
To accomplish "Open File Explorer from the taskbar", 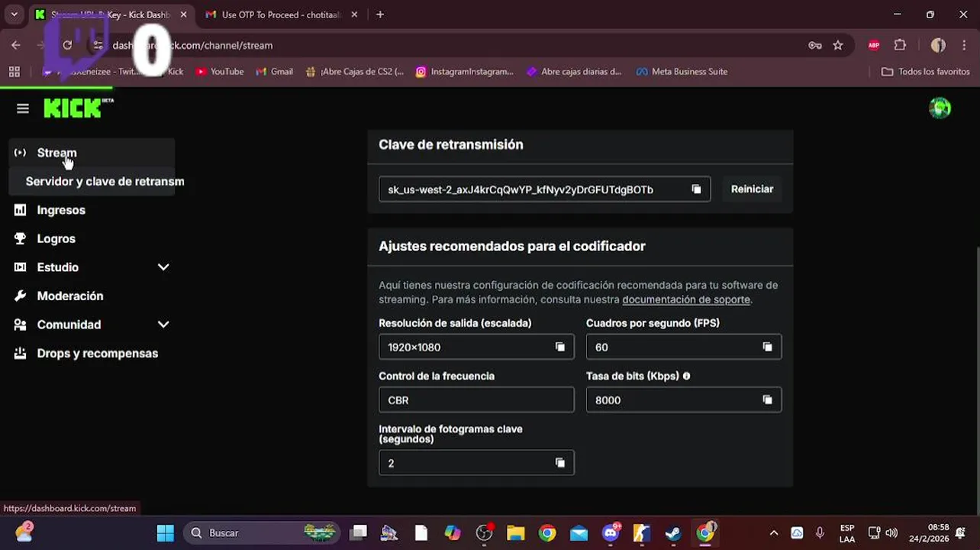I will 516,532.
